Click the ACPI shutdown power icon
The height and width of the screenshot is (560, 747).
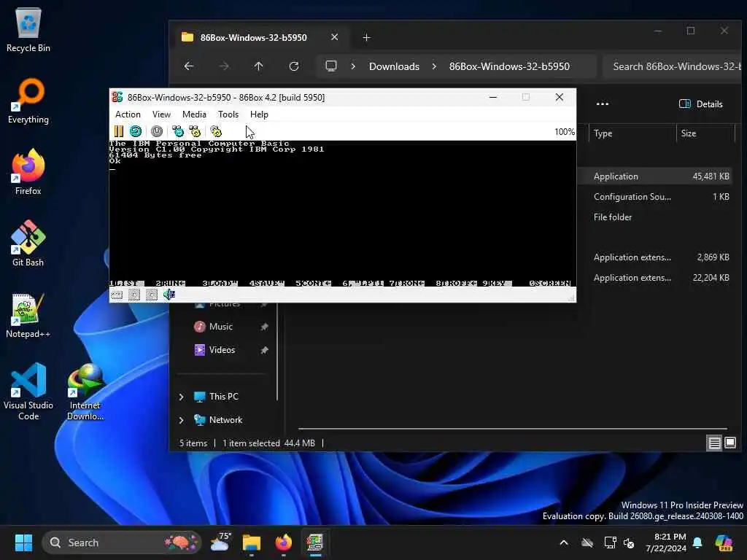pyautogui.click(x=157, y=131)
